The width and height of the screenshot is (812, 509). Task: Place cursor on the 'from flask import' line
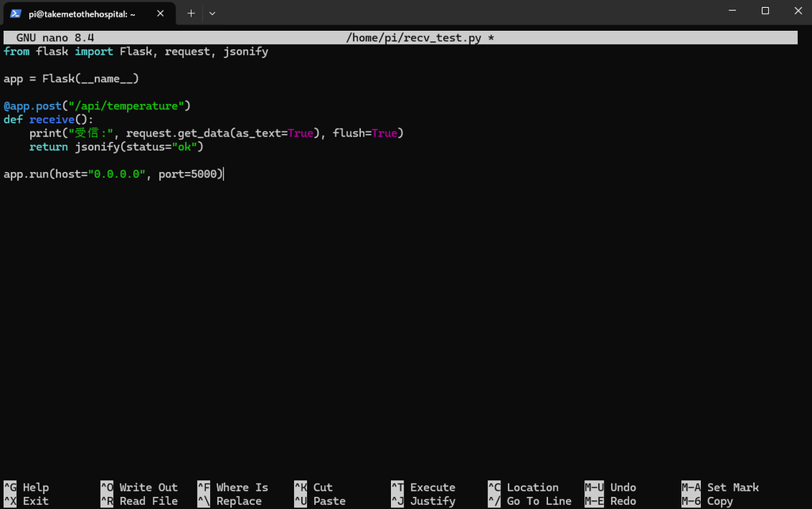136,52
